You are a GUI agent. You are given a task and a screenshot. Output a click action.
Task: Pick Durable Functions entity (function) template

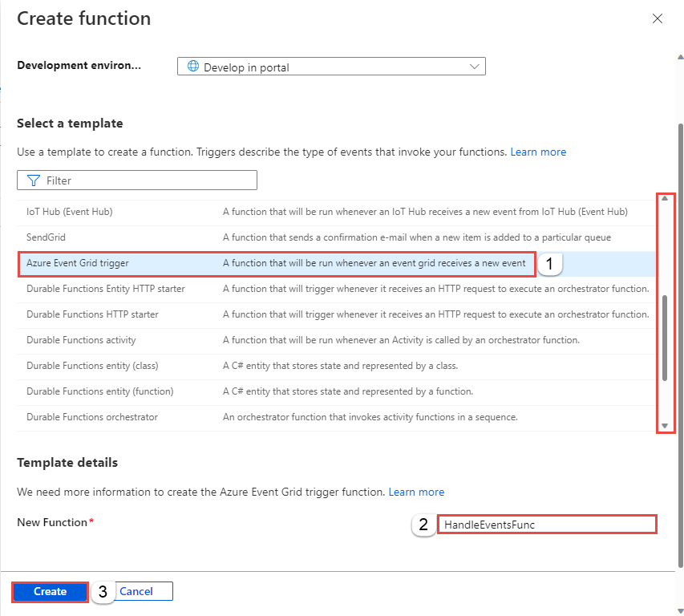(99, 391)
